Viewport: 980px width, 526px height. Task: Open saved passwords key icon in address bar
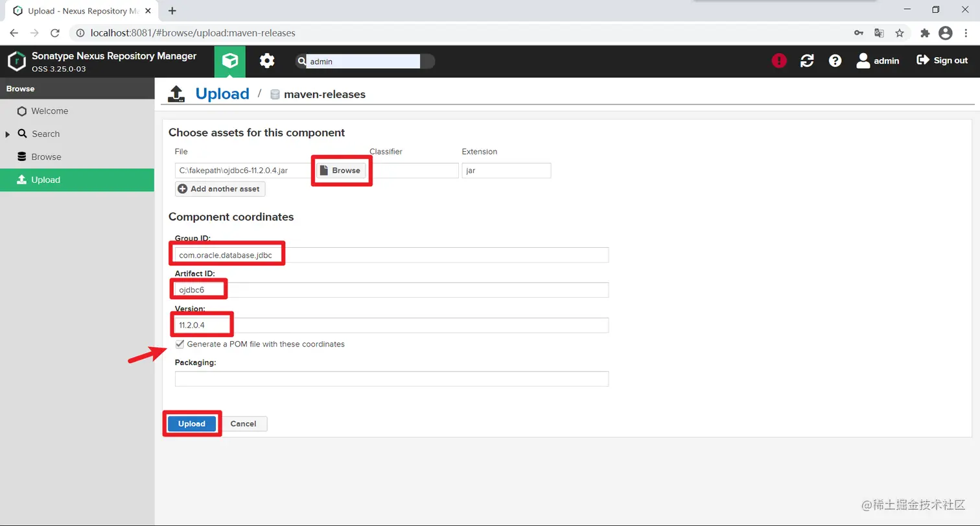pos(859,32)
